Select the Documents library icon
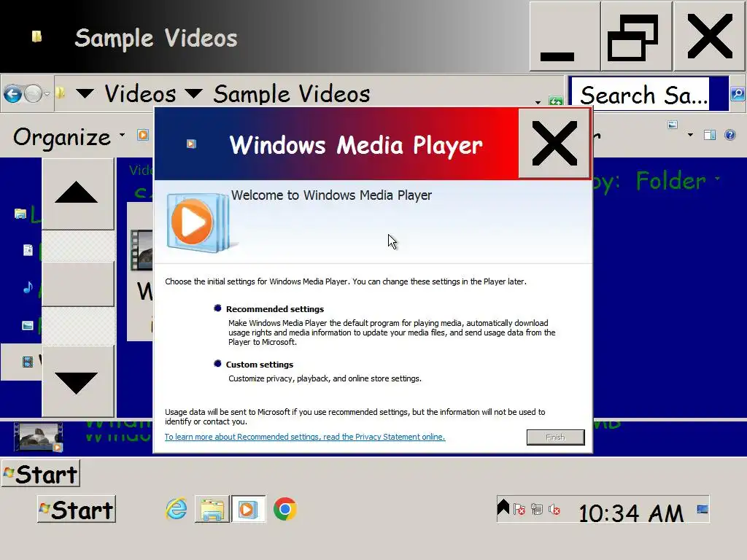 click(x=28, y=250)
